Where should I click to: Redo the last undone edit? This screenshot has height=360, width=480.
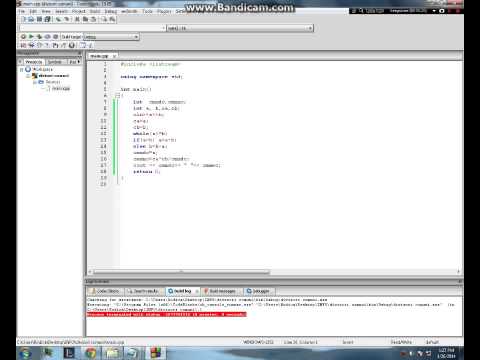coord(66,19)
